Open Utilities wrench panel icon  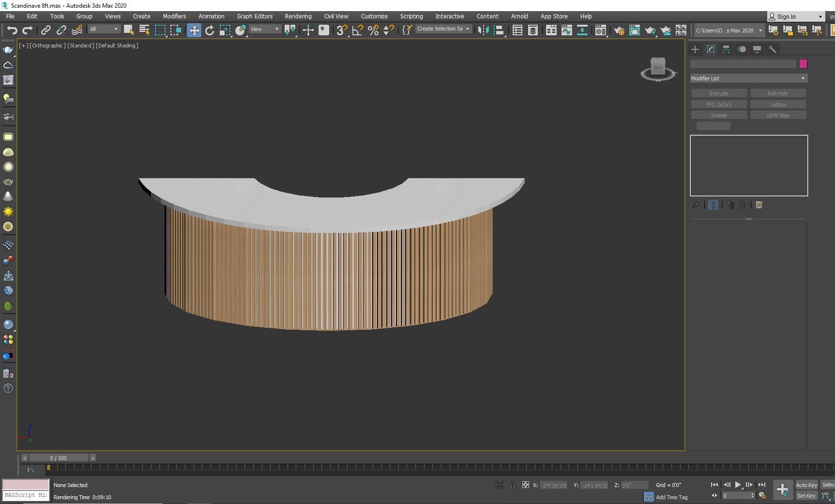pos(773,49)
